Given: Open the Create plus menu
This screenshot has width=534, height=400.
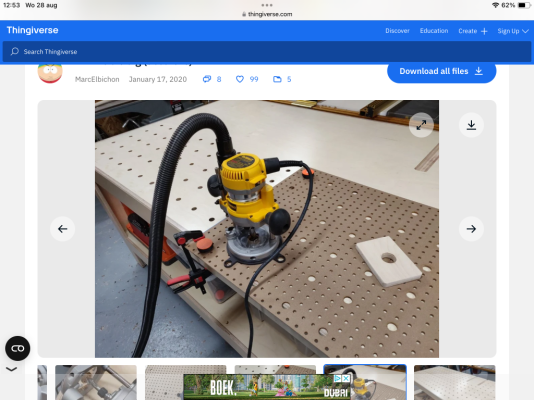Looking at the screenshot, I should [x=473, y=31].
